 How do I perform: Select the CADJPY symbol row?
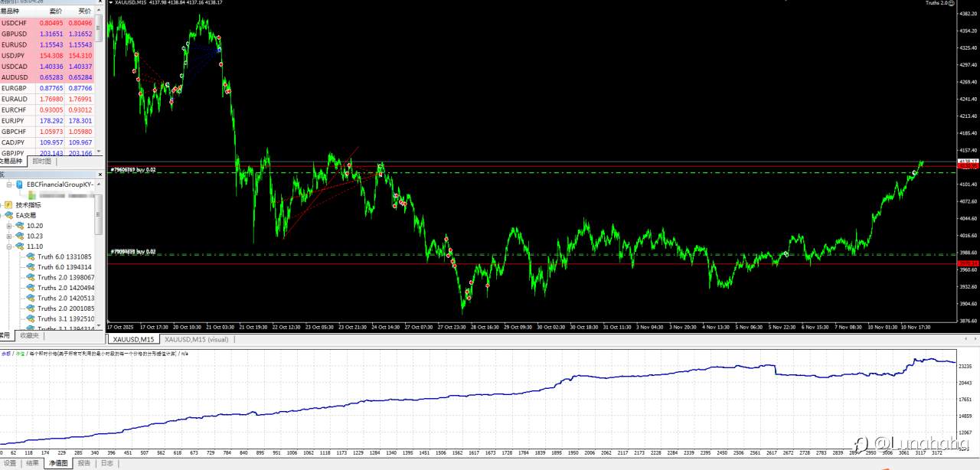pyautogui.click(x=47, y=142)
